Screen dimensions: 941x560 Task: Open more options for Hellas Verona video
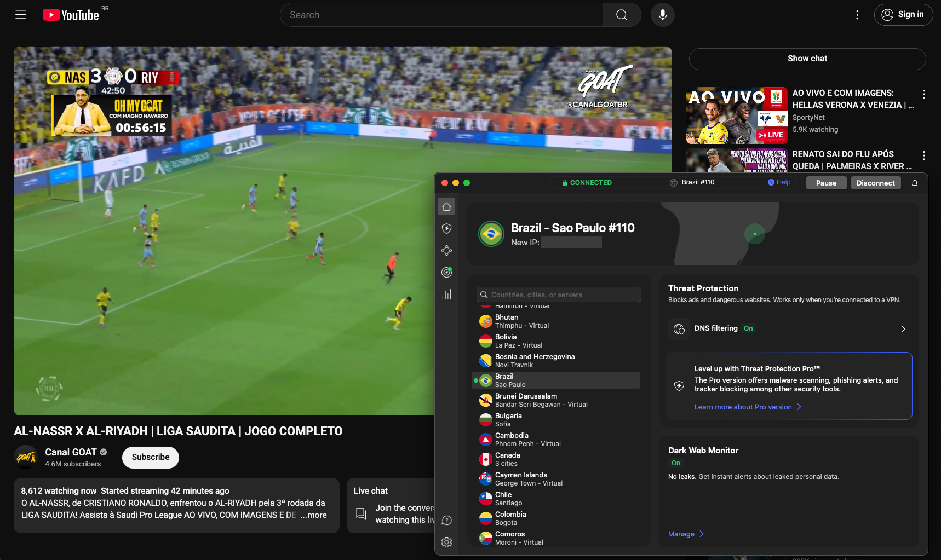[924, 94]
